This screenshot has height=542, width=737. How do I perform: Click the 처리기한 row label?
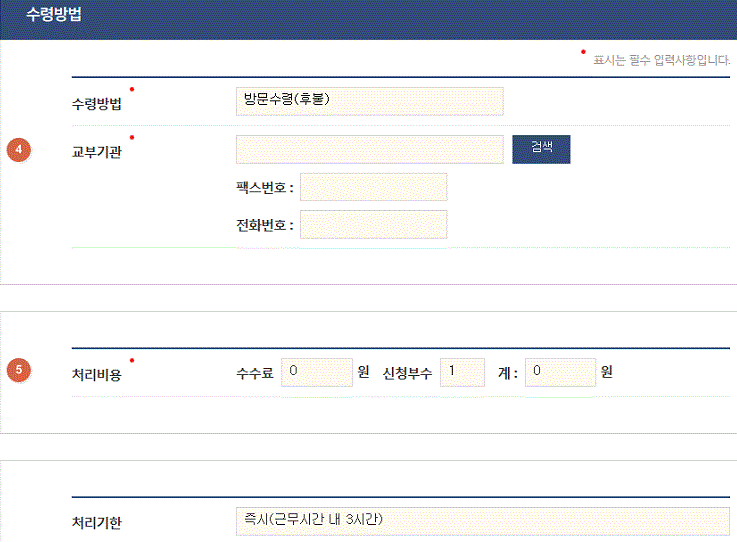[x=96, y=523]
